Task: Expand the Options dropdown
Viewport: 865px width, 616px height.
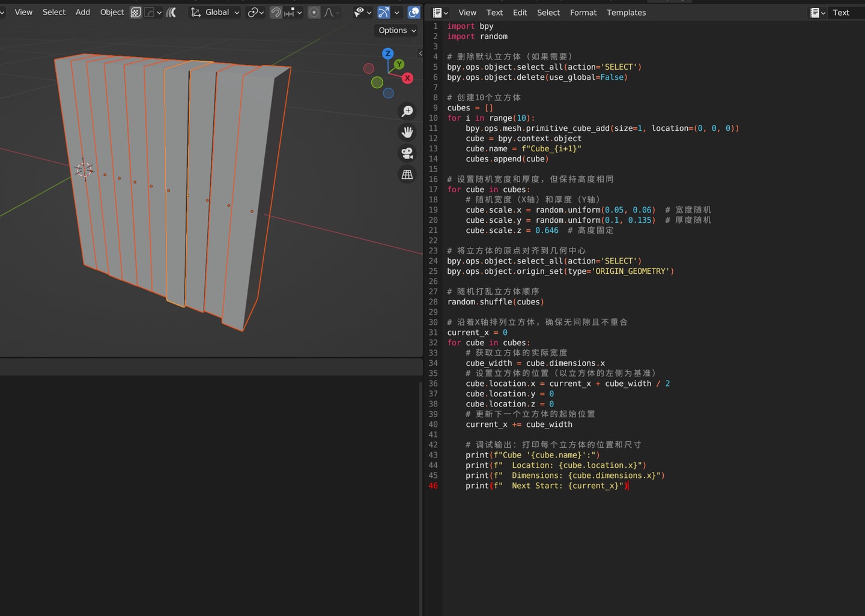Action: coord(396,31)
